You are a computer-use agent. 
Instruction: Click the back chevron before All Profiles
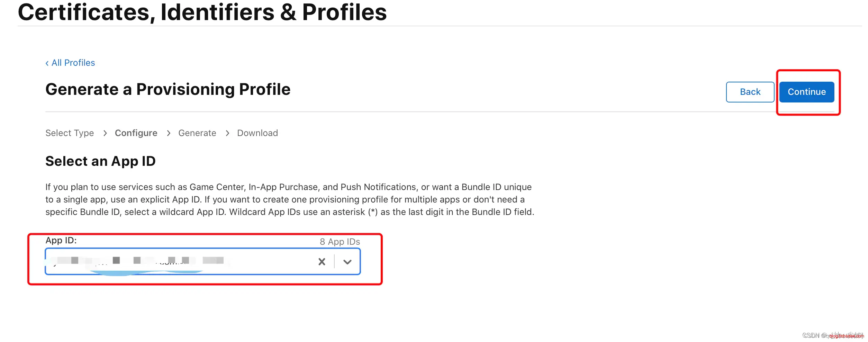coord(47,63)
